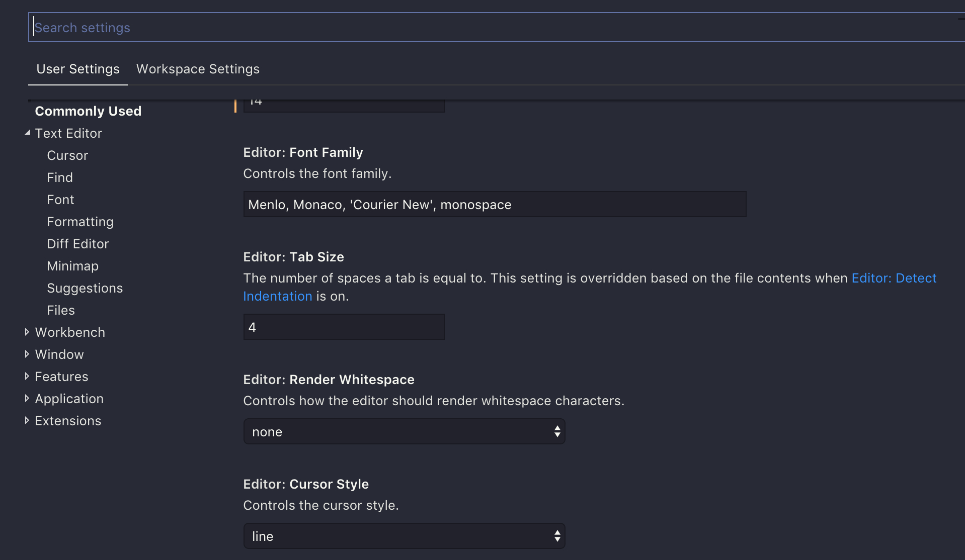Open Formatting settings category
The image size is (965, 560).
(80, 222)
